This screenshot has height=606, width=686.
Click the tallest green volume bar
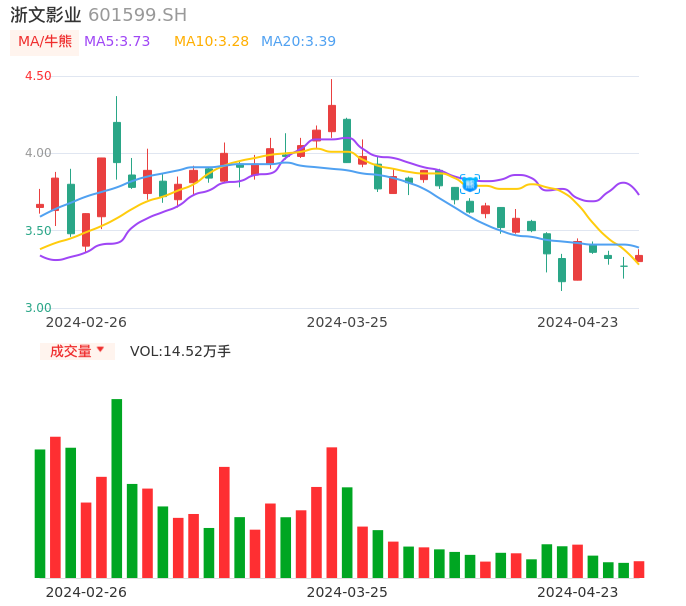pyautogui.click(x=117, y=488)
